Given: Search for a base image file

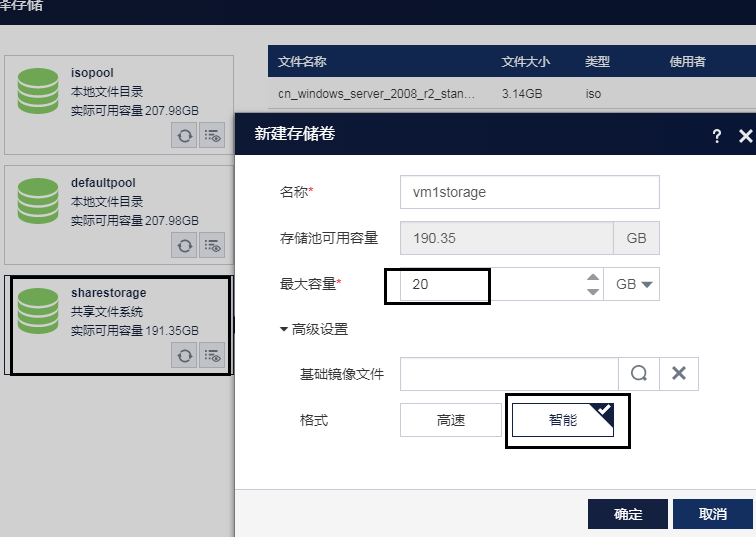Looking at the screenshot, I should [639, 374].
